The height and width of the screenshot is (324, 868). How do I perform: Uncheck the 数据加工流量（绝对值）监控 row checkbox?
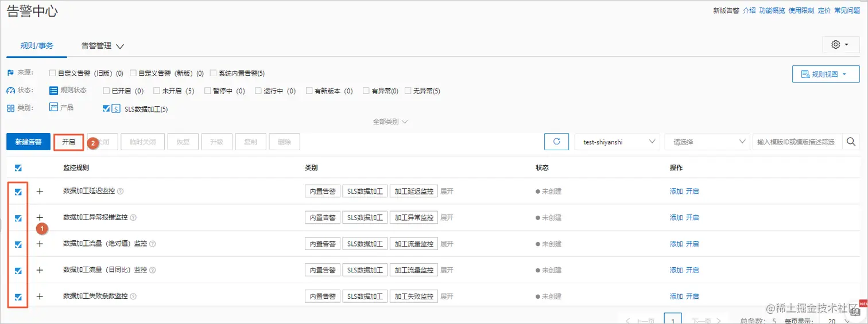point(18,244)
